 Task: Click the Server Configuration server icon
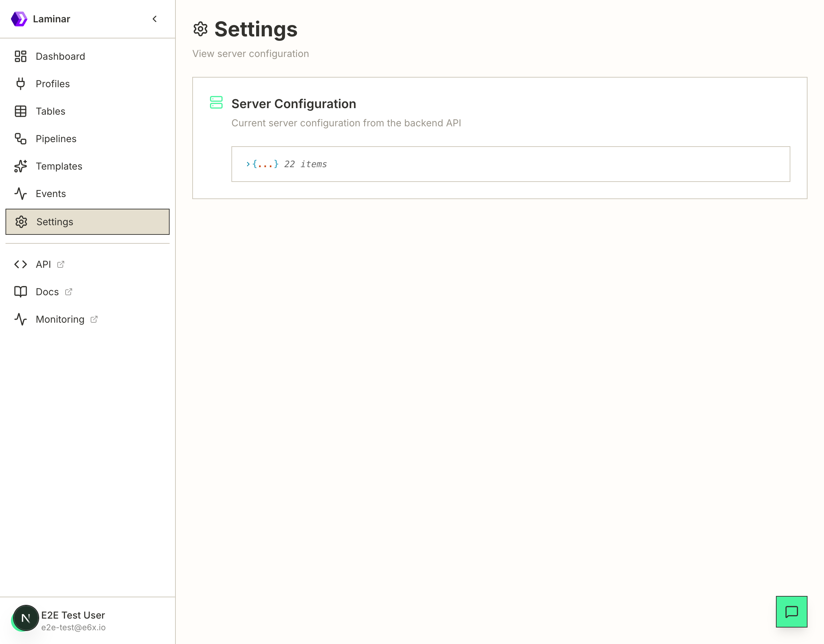(x=216, y=103)
